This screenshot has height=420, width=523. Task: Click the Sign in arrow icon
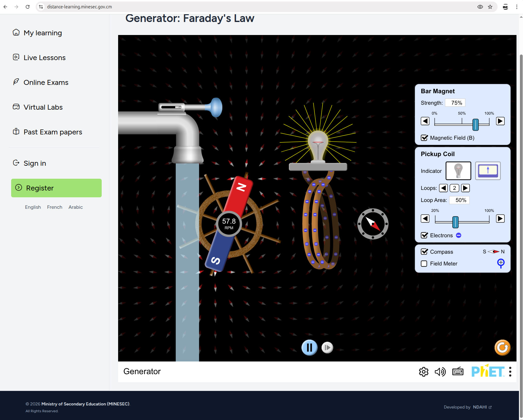(16, 163)
